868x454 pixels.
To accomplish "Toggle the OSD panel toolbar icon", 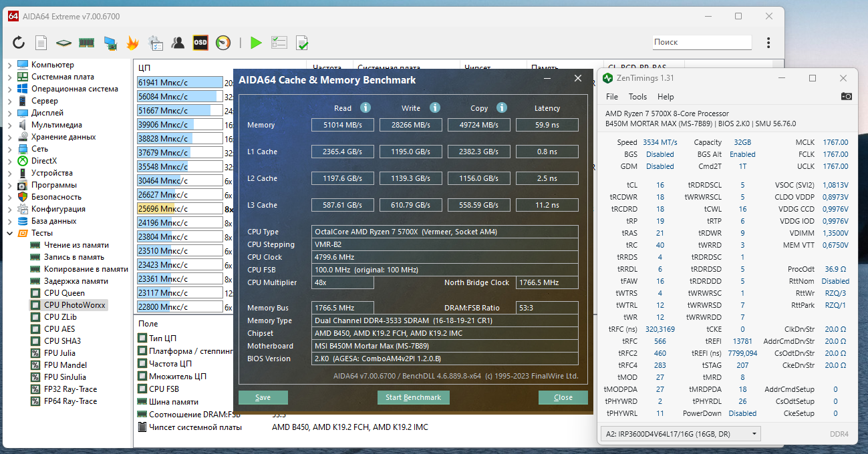I will pos(200,43).
